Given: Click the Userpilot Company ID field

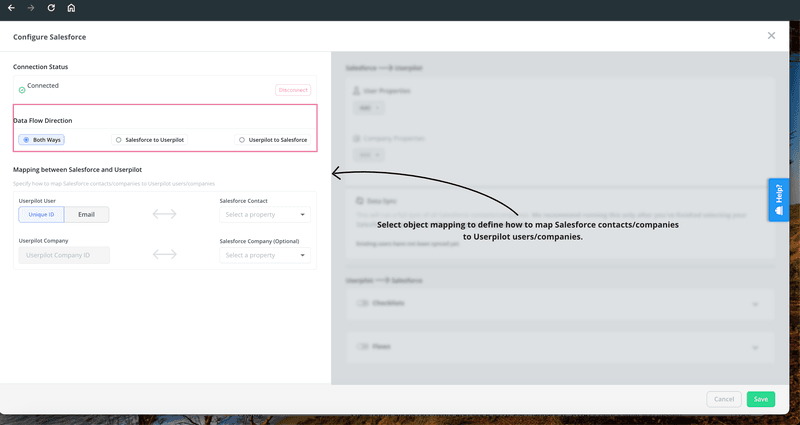Looking at the screenshot, I should coord(64,255).
